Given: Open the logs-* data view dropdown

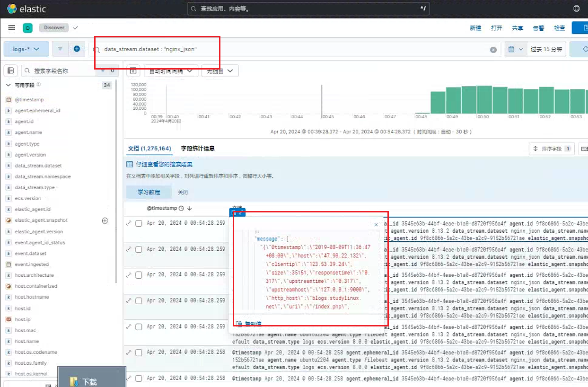Looking at the screenshot, I should (x=26, y=49).
